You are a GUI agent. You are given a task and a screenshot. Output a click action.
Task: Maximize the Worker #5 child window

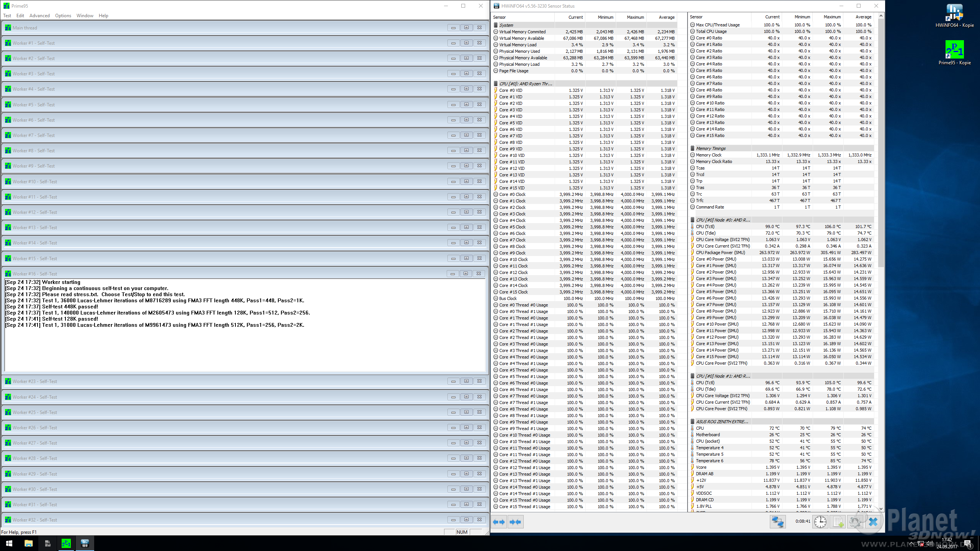pyautogui.click(x=466, y=104)
